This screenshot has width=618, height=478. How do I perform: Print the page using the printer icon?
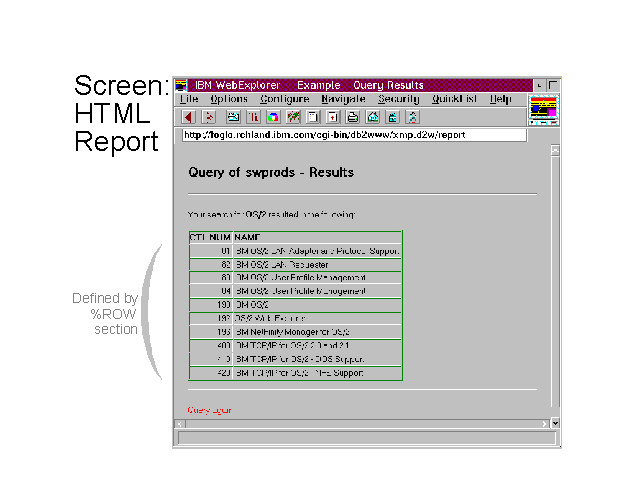click(353, 117)
